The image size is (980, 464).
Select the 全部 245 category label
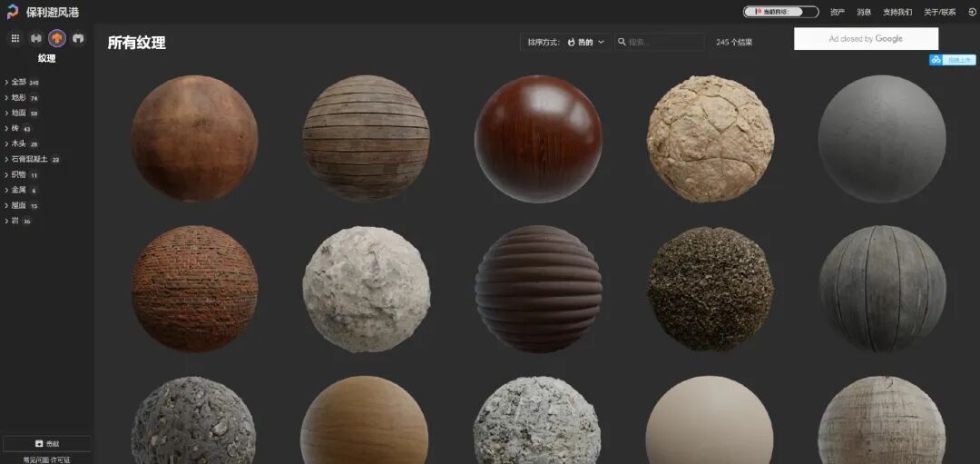click(x=25, y=82)
